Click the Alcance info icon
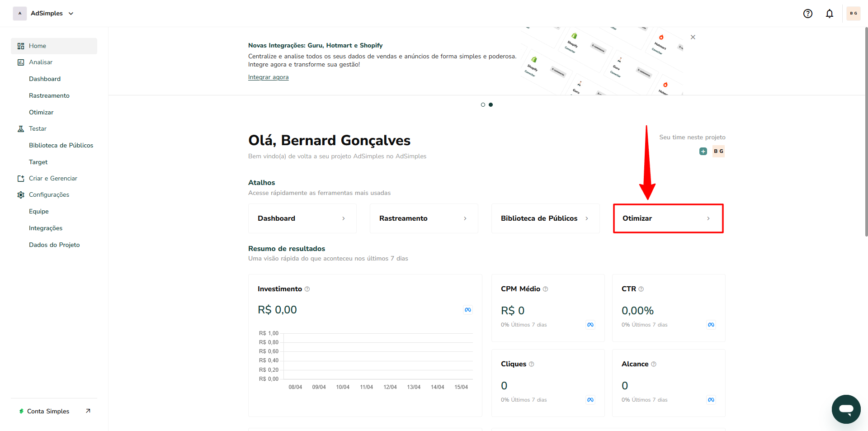 point(654,364)
